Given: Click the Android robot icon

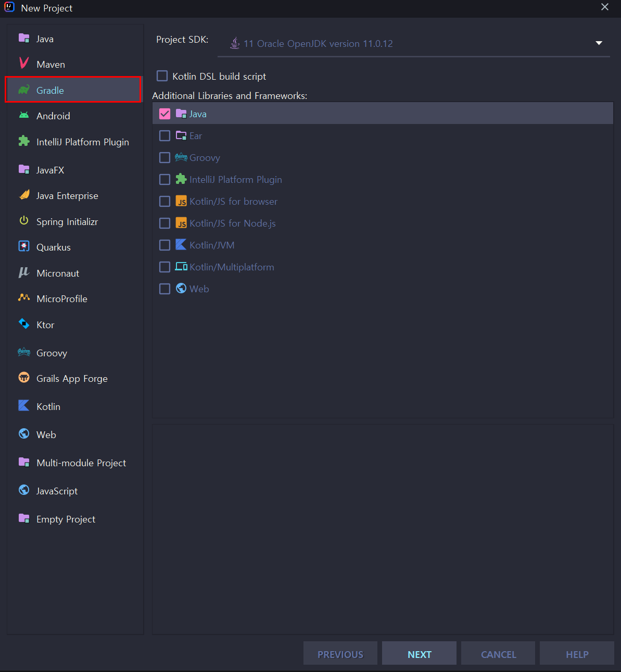Looking at the screenshot, I should tap(24, 115).
